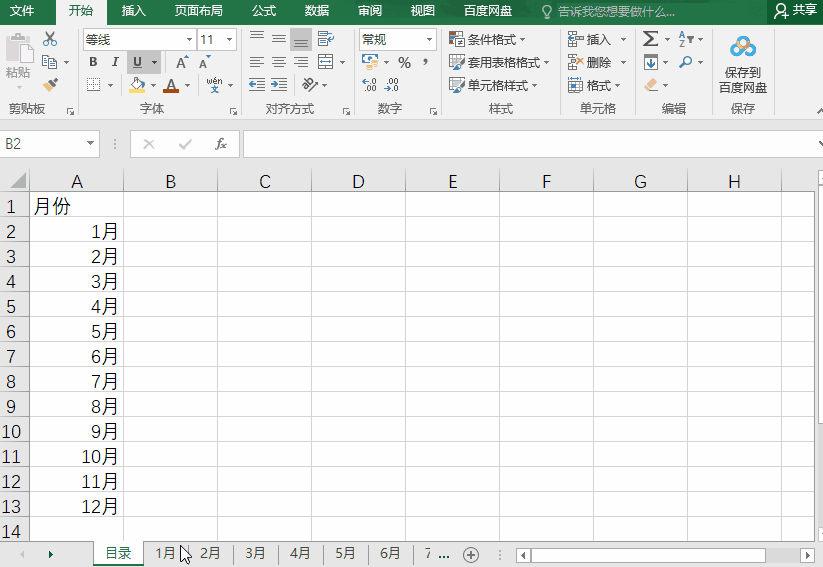Apply comma style number format
This screenshot has width=823, height=567.
(x=425, y=62)
